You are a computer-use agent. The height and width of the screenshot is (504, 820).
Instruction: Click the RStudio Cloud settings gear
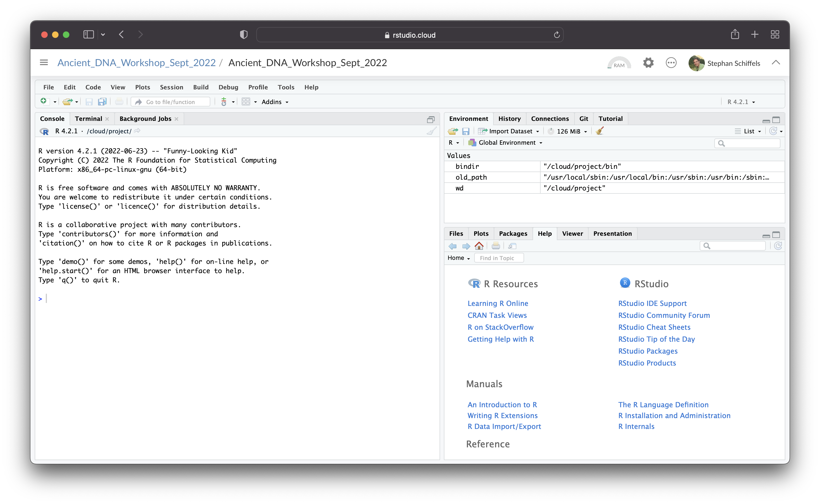click(x=648, y=63)
